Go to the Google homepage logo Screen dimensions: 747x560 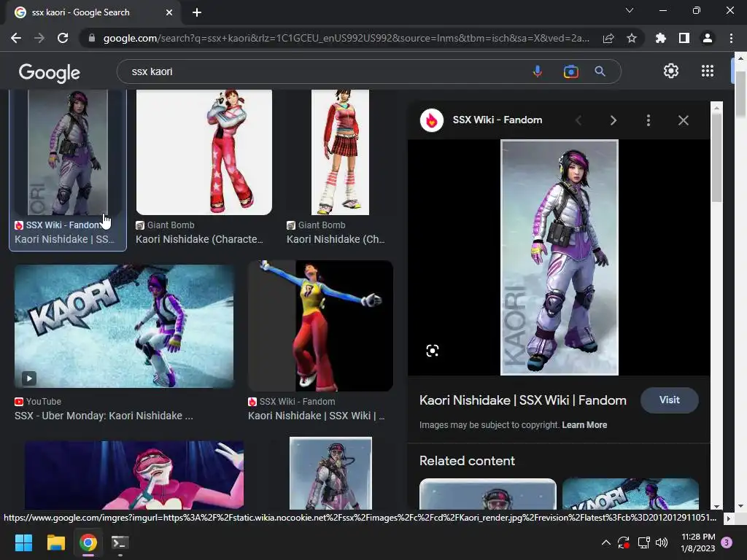click(49, 72)
